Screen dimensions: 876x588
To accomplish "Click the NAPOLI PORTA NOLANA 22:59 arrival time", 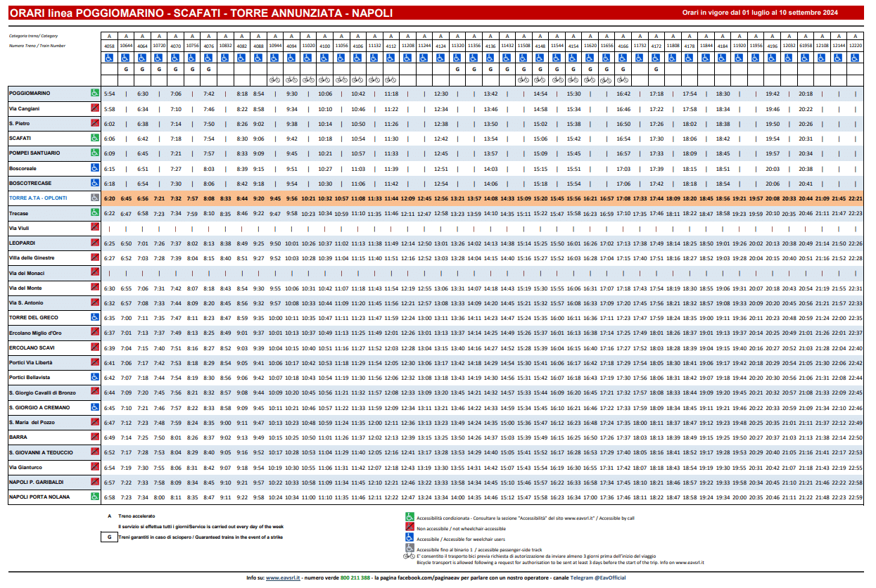I will pyautogui.click(x=856, y=497).
